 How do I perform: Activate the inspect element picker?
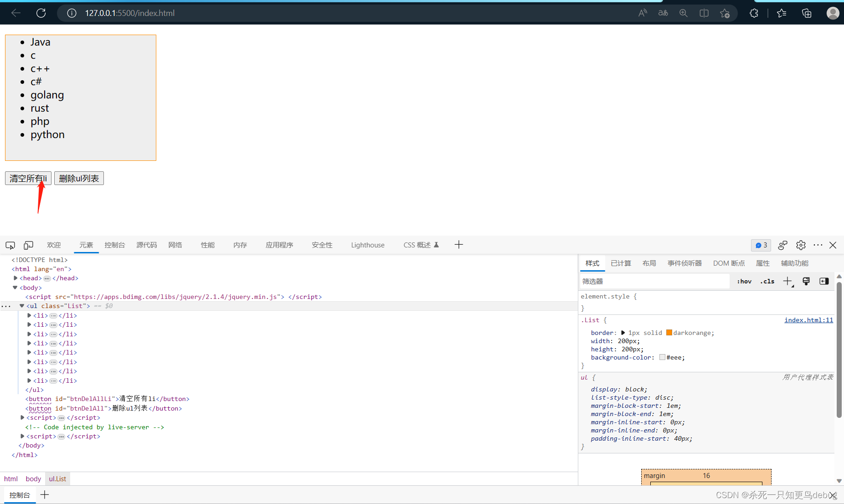(10, 245)
